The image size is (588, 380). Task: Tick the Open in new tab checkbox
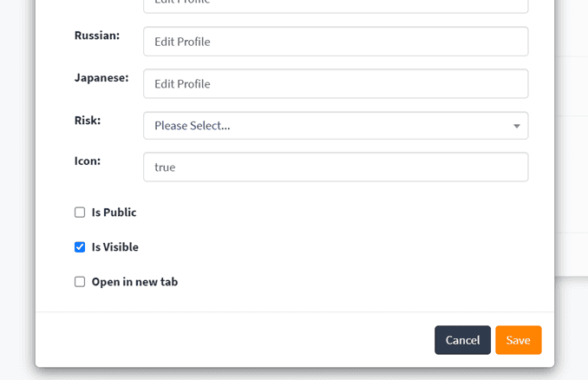(x=80, y=282)
